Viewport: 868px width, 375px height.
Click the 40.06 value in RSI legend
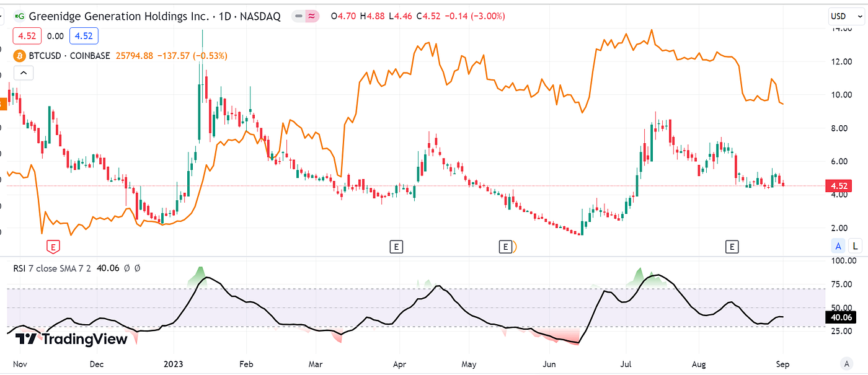109,268
